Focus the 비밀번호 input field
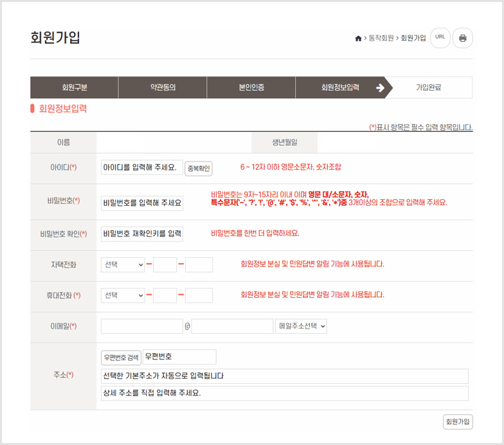Image resolution: width=504 pixels, height=445 pixels. (x=142, y=203)
